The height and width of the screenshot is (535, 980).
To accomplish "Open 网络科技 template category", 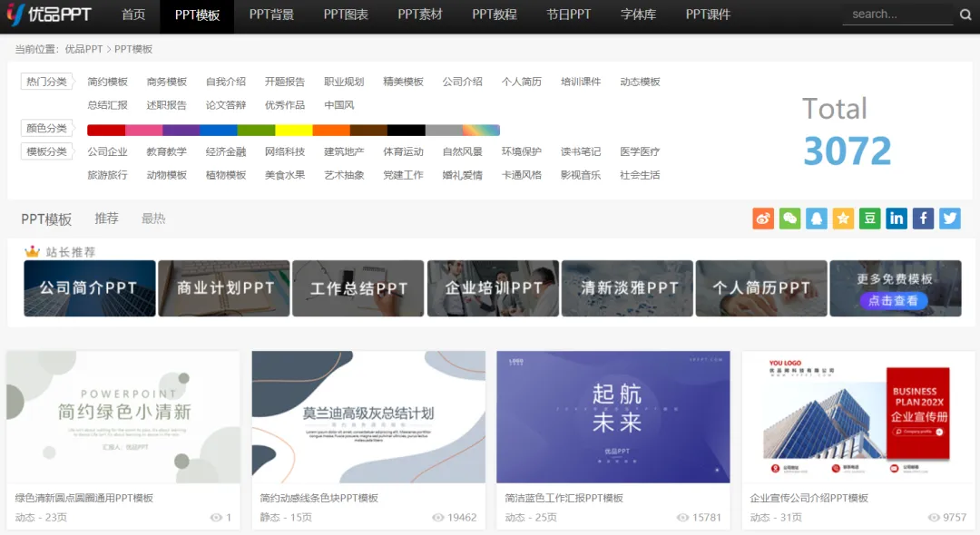I will coord(285,151).
